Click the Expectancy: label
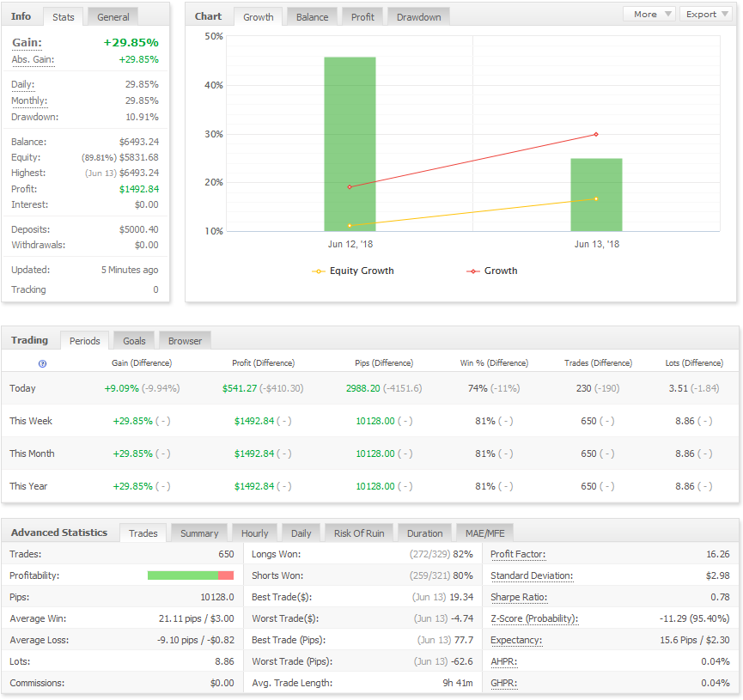The width and height of the screenshot is (743, 700). [516, 640]
